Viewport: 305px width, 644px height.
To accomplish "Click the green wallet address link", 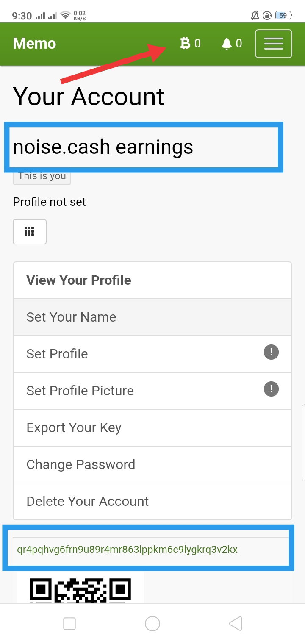I will click(127, 550).
